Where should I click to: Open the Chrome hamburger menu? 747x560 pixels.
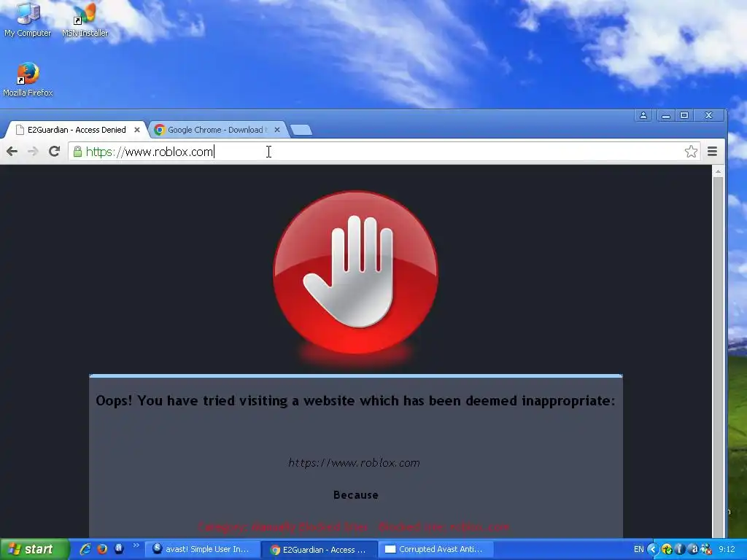(712, 152)
